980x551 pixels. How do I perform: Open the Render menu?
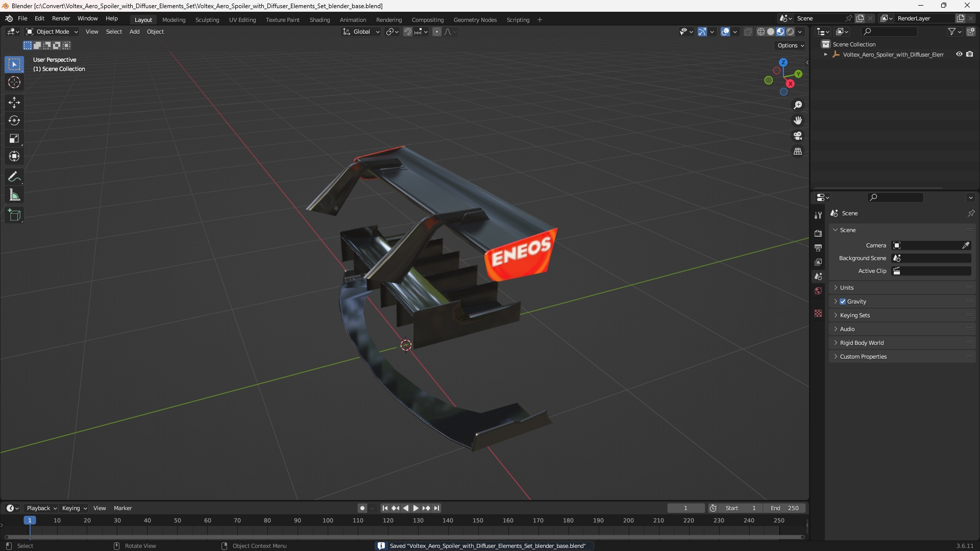[x=61, y=18]
